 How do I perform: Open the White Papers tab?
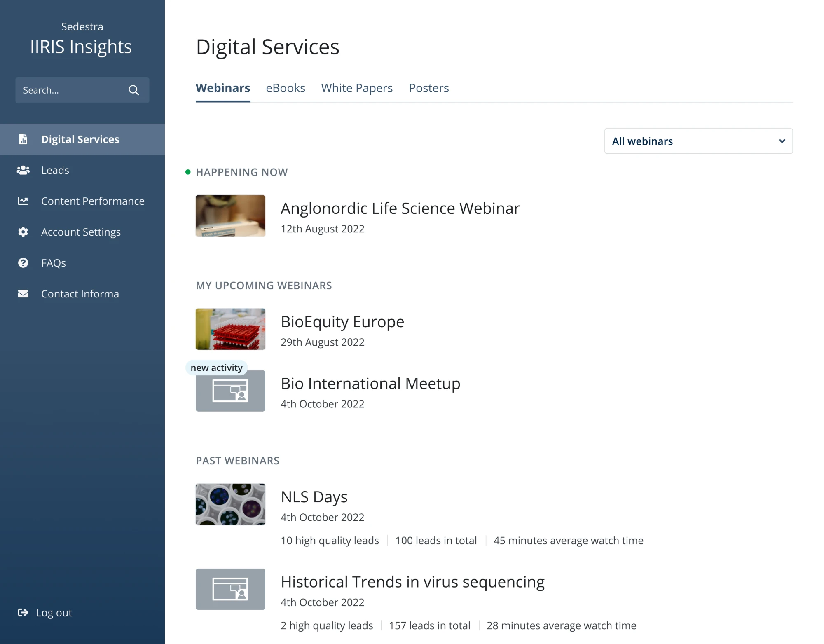[x=357, y=88]
